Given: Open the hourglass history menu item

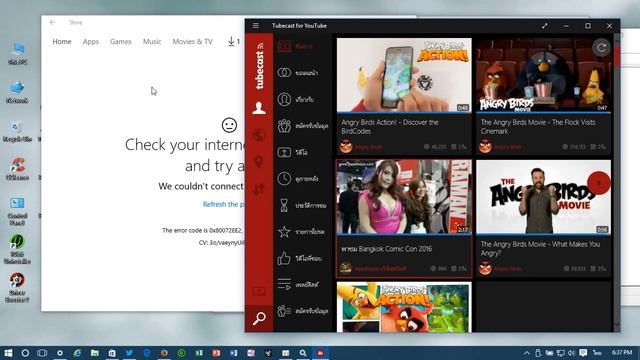Looking at the screenshot, I should click(x=302, y=205).
